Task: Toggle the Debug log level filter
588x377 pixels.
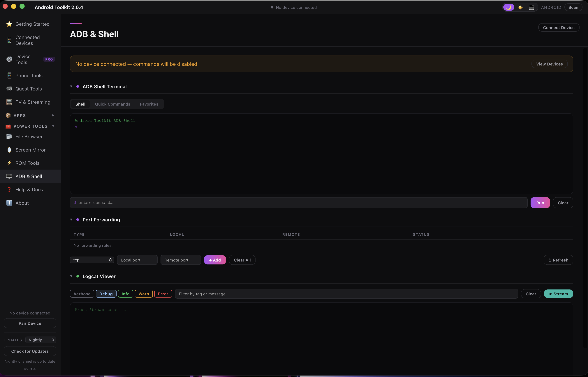Action: pos(106,294)
